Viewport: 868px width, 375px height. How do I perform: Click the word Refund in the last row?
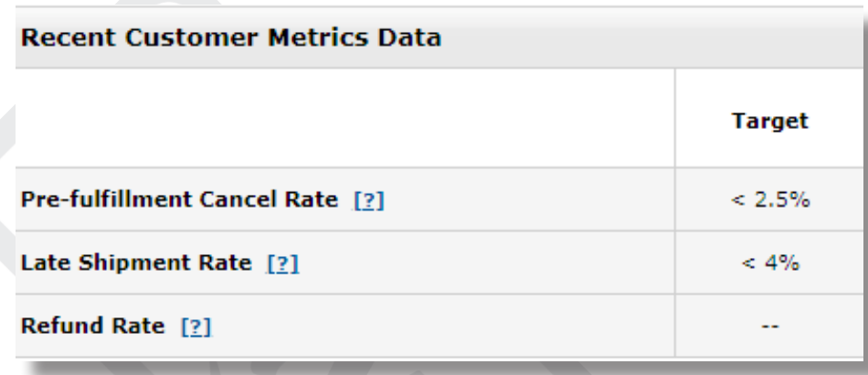62,326
